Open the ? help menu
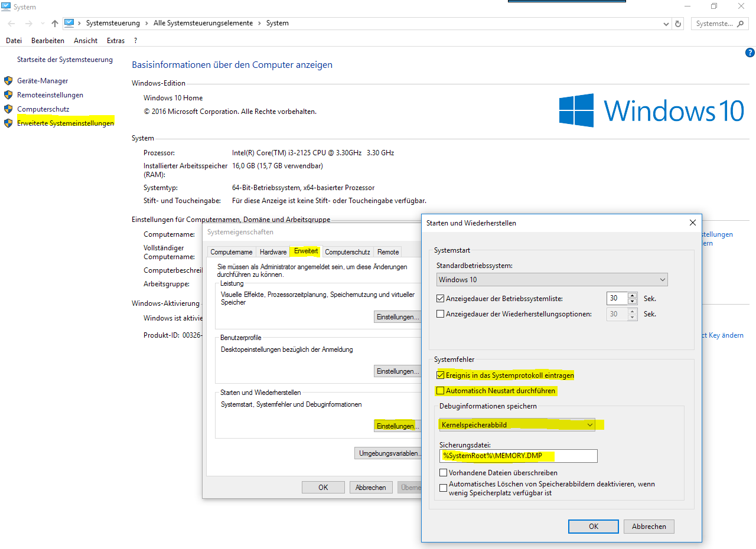Viewport: 756px width, 549px height. pos(135,41)
